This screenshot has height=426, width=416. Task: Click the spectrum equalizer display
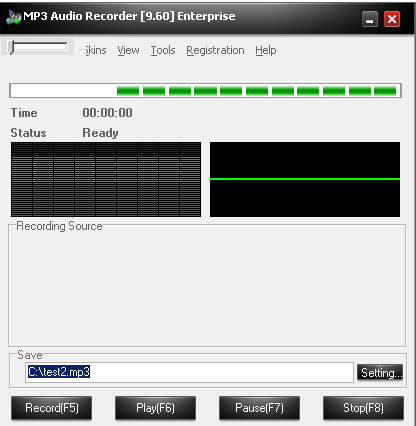coord(106,179)
